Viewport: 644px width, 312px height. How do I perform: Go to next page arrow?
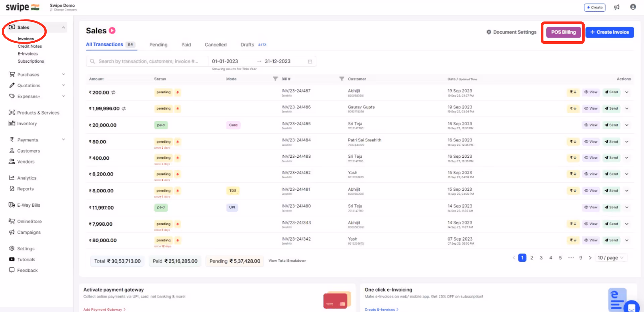pos(590,258)
